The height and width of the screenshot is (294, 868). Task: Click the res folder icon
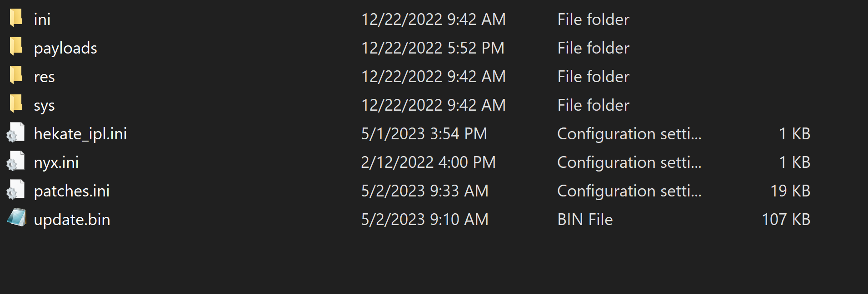[x=16, y=75]
